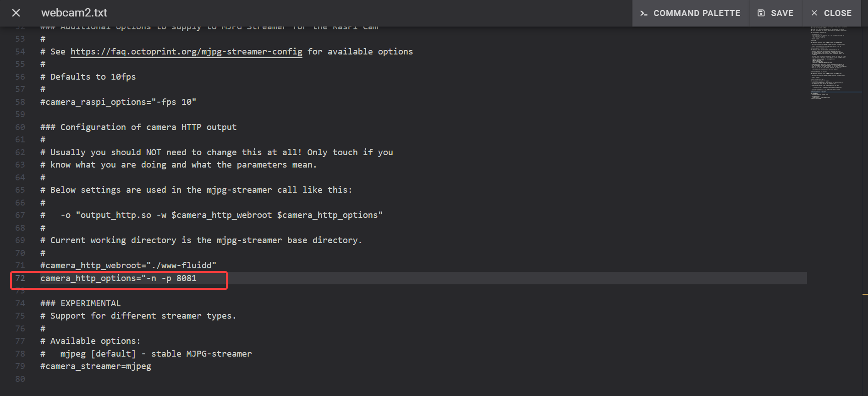Close the editor with the CLOSE button
The height and width of the screenshot is (396, 868).
click(831, 13)
